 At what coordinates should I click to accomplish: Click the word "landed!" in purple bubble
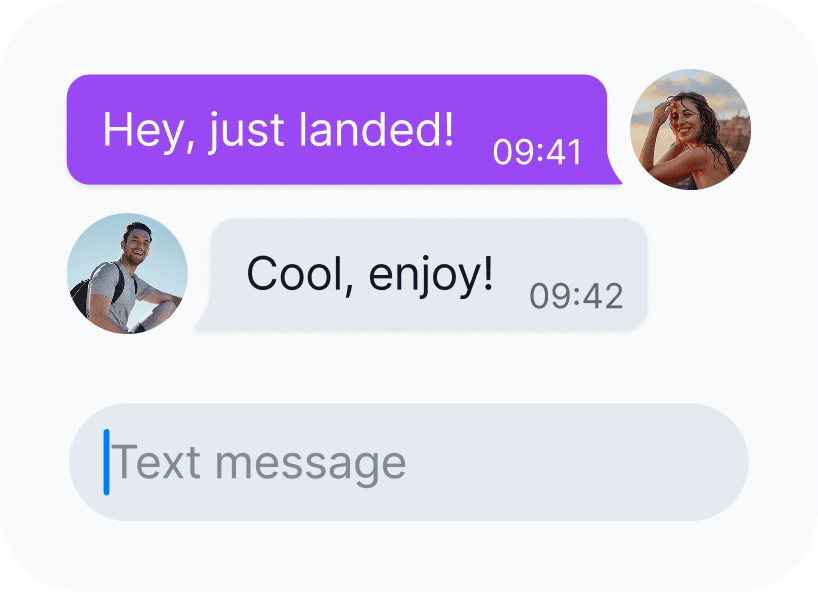(x=376, y=129)
